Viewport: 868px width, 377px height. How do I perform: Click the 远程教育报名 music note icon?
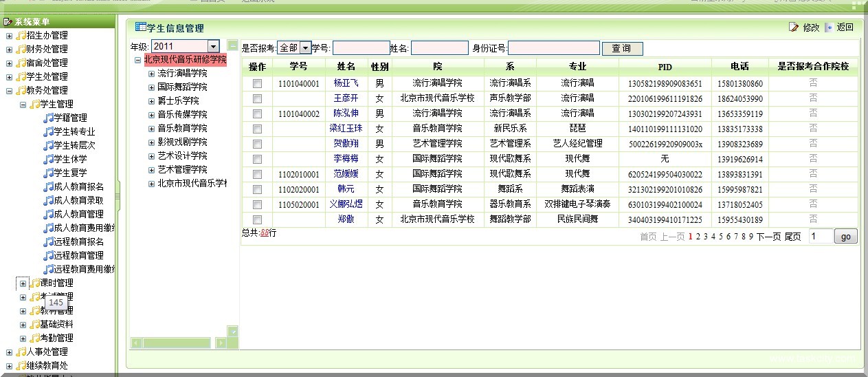[48, 241]
